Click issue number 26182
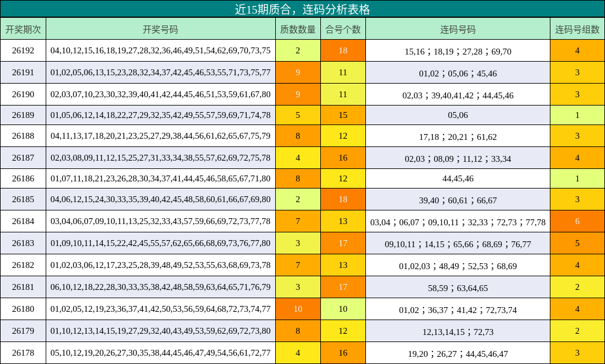 [x=23, y=265]
